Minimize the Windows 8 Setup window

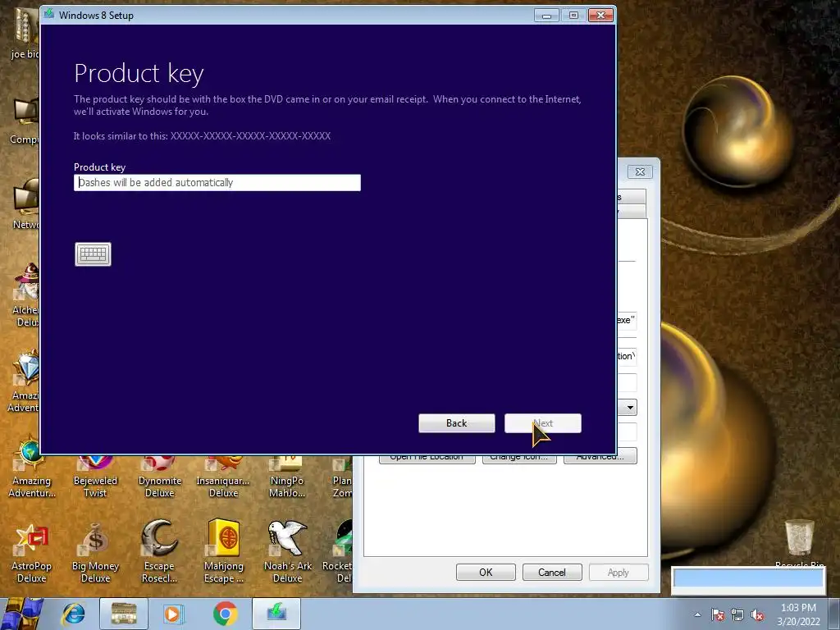click(x=546, y=16)
